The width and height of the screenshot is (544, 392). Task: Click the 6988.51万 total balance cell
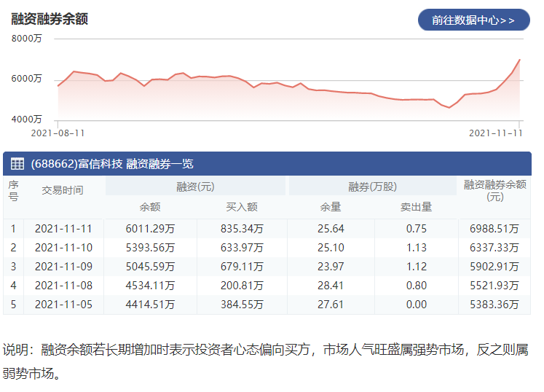pos(494,229)
